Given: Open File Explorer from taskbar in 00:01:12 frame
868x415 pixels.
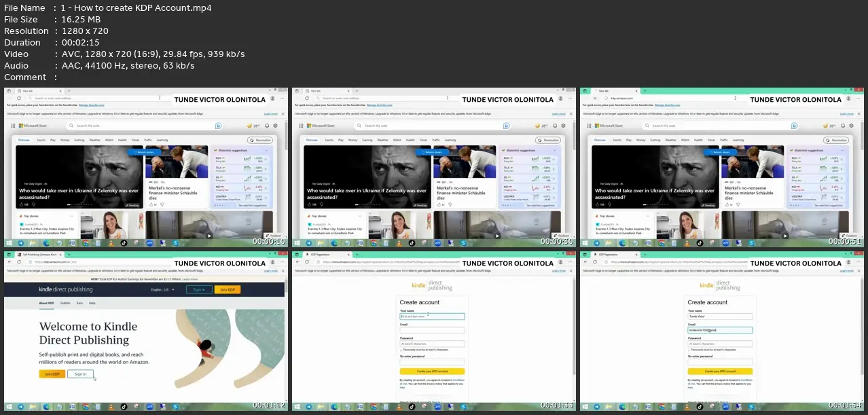Looking at the screenshot, I should (x=34, y=406).
